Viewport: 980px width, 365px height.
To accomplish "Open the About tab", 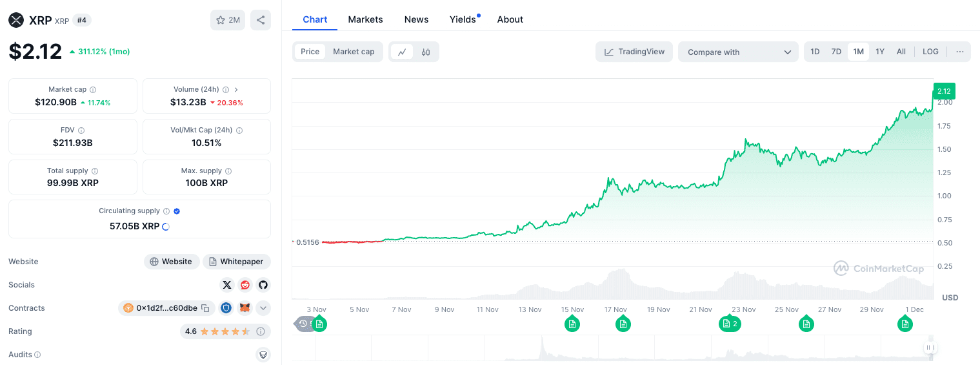I will 510,19.
